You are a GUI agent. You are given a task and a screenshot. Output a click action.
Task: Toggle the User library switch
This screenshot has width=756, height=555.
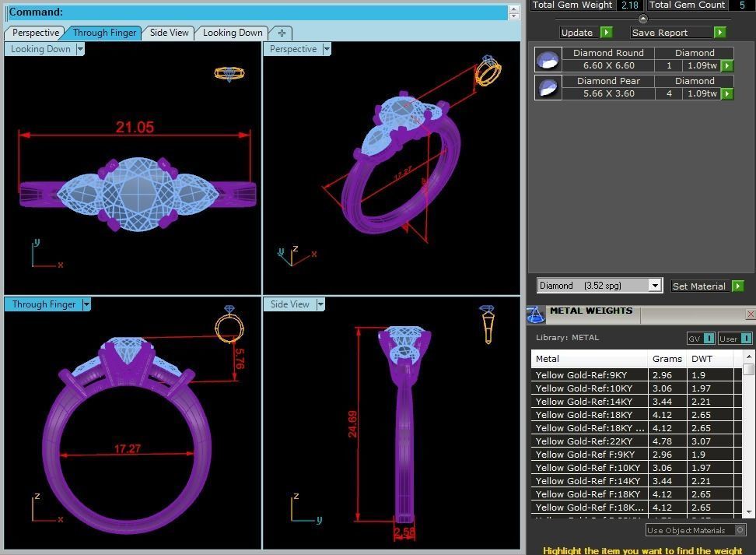(x=746, y=339)
